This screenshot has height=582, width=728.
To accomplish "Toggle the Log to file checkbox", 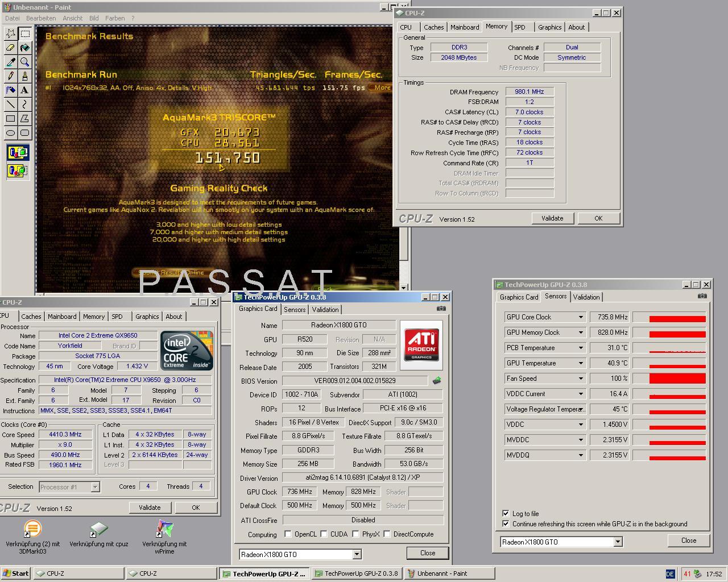I will pos(506,513).
